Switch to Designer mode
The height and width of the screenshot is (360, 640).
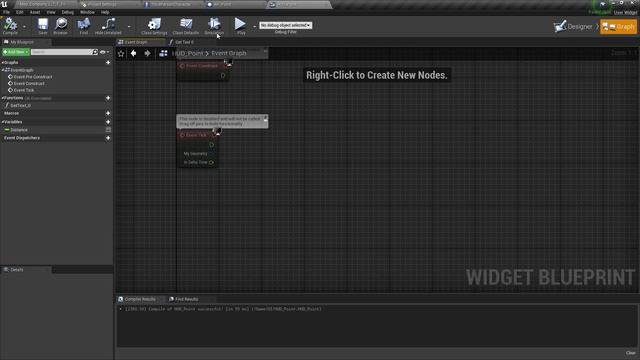click(x=573, y=27)
